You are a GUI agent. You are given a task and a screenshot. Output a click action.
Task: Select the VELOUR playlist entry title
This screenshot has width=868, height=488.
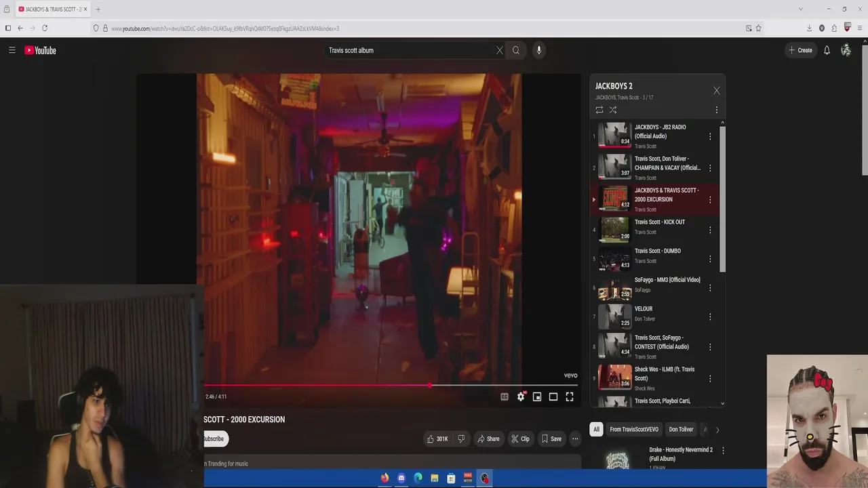click(644, 309)
